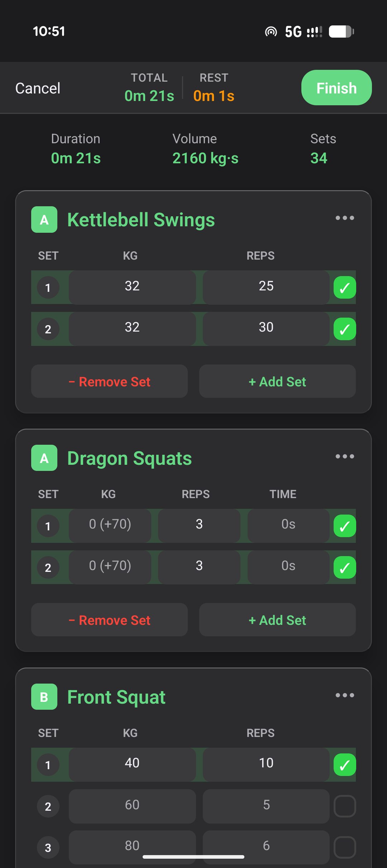Cancel the current workout

[38, 88]
